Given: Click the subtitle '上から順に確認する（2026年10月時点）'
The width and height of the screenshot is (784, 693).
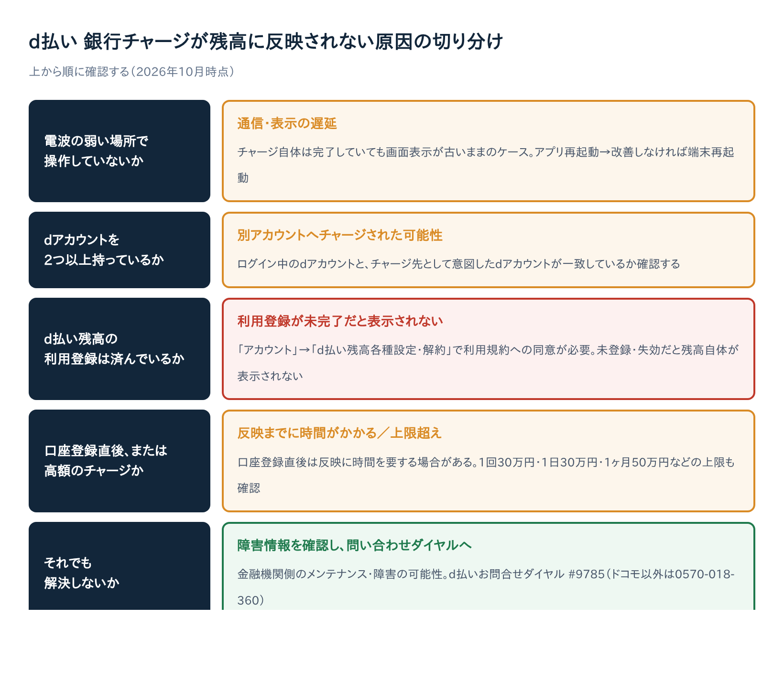Looking at the screenshot, I should [131, 72].
